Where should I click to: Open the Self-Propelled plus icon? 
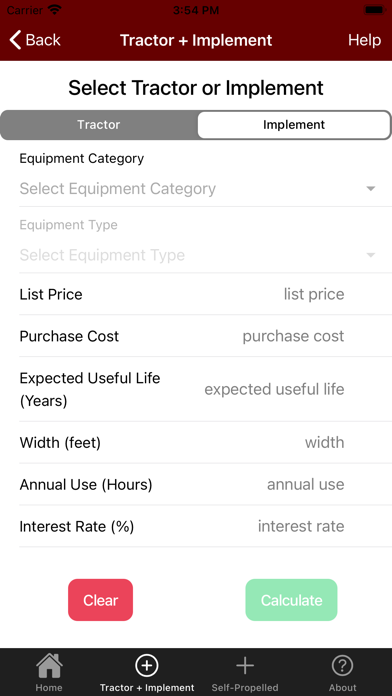click(245, 665)
